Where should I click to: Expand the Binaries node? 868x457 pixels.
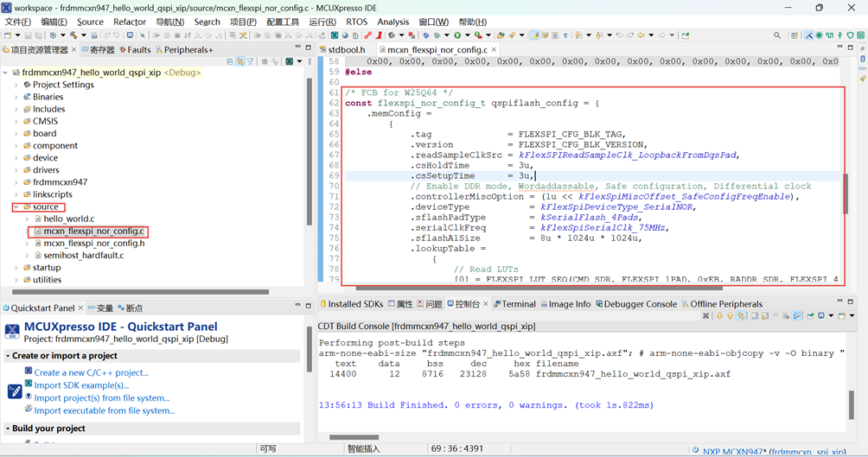16,97
